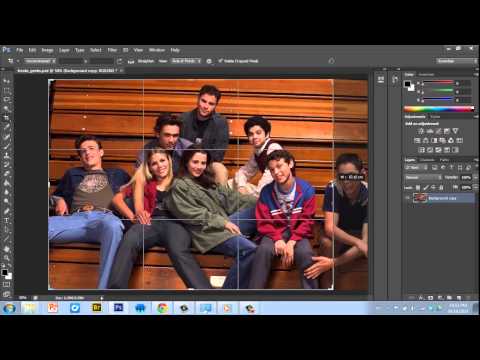Open crop aspect ratio preset dropdown

[40, 61]
